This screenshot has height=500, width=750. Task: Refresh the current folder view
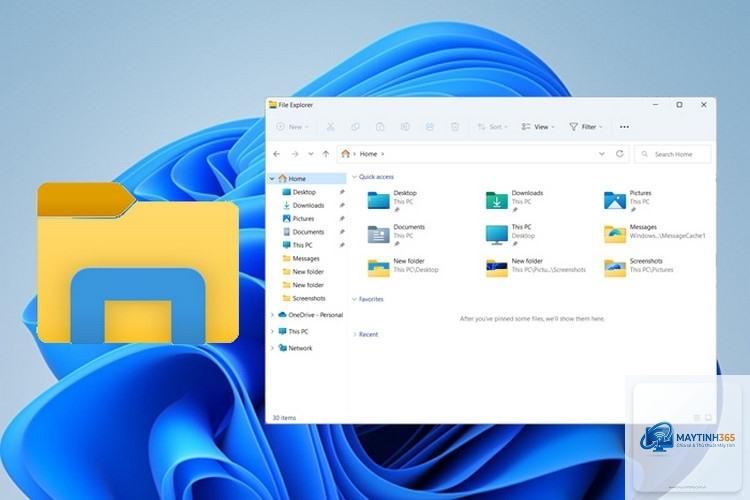coord(619,154)
